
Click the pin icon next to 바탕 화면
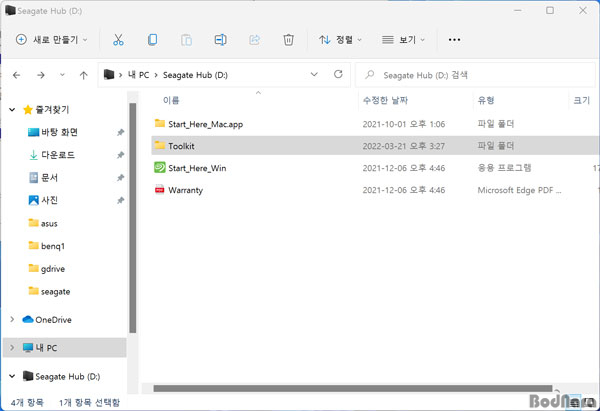(x=121, y=132)
